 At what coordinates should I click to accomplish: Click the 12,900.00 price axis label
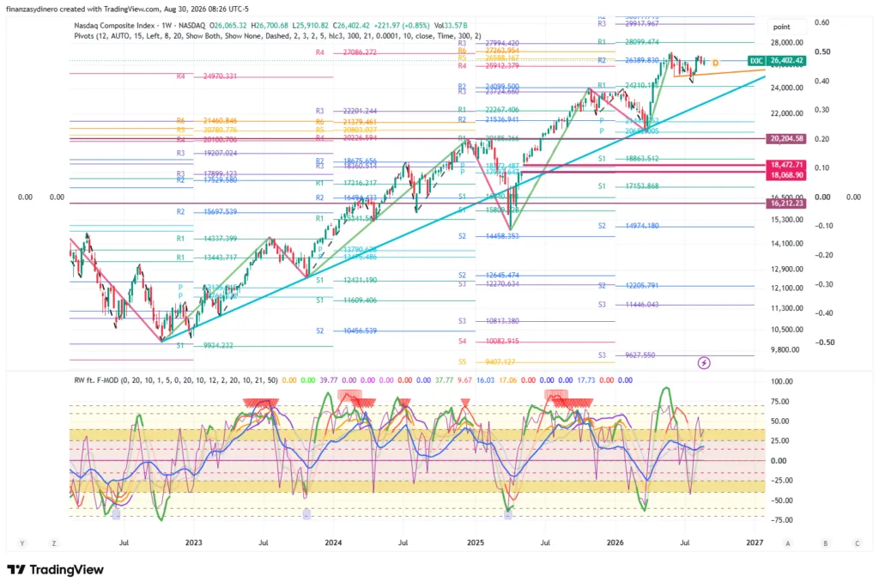click(786, 270)
